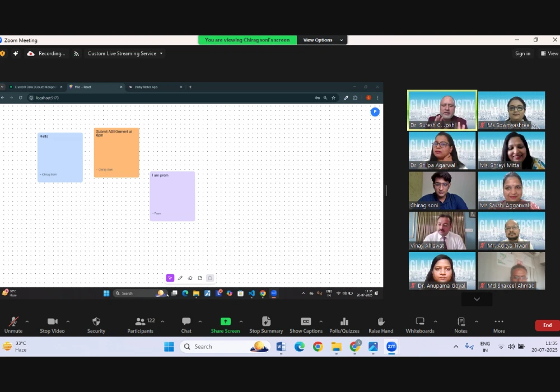Open Microsoft Word from the taskbar
The image size is (560, 392).
click(281, 347)
